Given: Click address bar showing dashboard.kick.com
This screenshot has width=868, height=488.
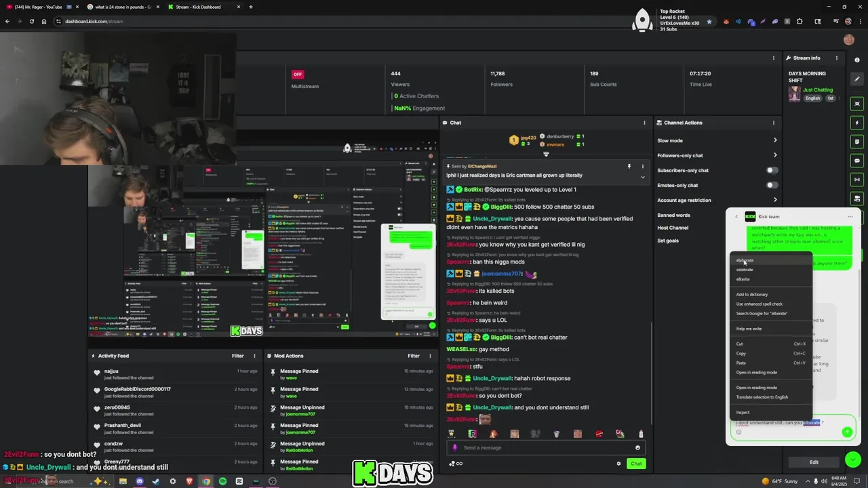Looking at the screenshot, I should pyautogui.click(x=380, y=21).
